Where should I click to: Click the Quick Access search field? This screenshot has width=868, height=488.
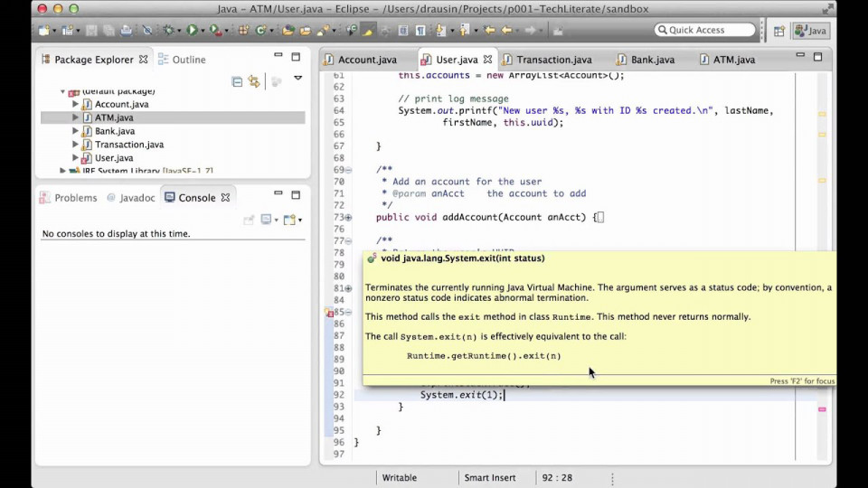pyautogui.click(x=704, y=30)
